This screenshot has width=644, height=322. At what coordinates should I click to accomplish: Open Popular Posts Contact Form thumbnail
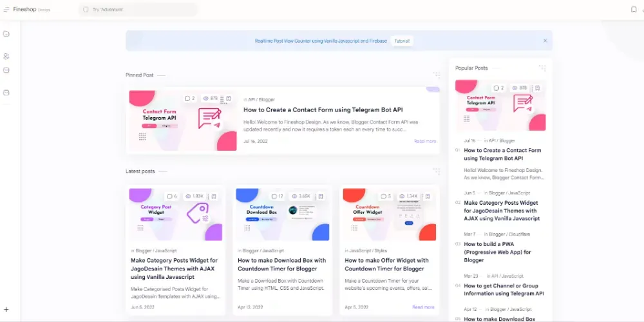pos(500,105)
